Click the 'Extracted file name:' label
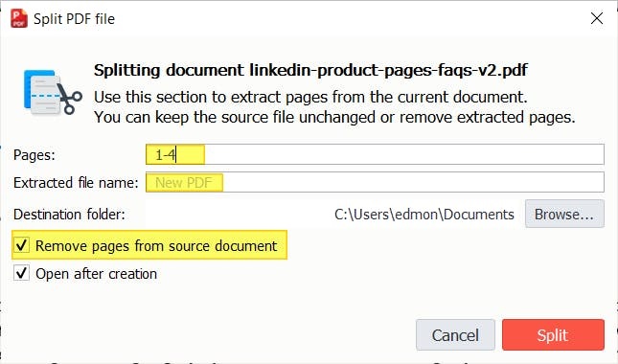618x364 pixels. 76,183
